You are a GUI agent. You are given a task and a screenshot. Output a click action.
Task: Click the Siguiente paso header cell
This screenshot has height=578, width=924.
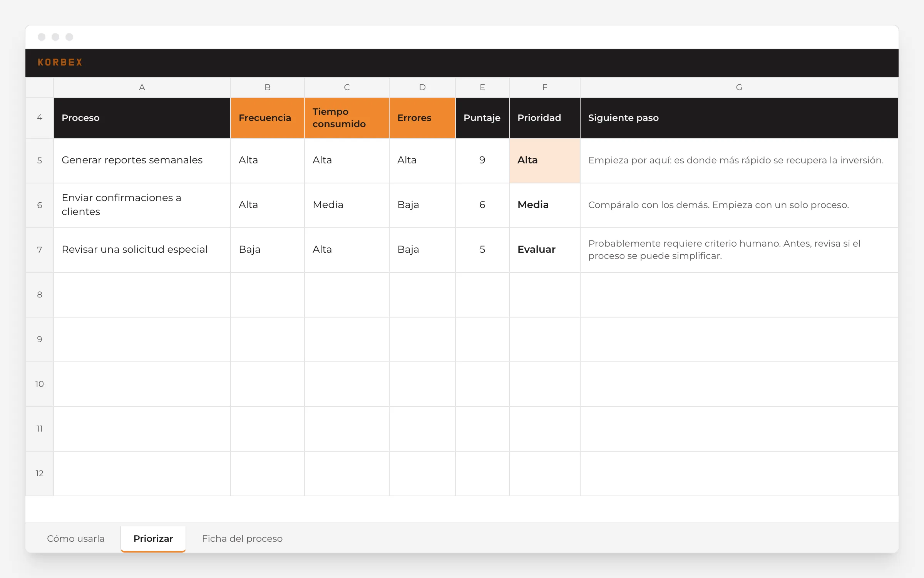click(739, 118)
